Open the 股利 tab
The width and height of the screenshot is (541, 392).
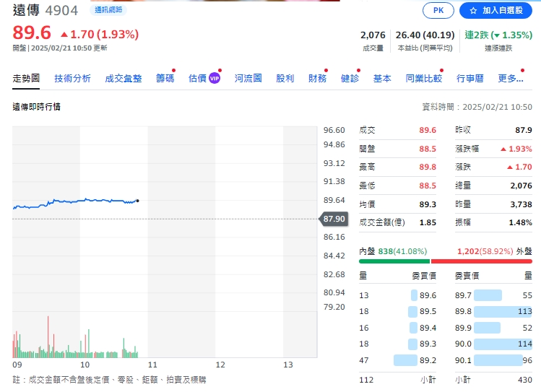(285, 78)
